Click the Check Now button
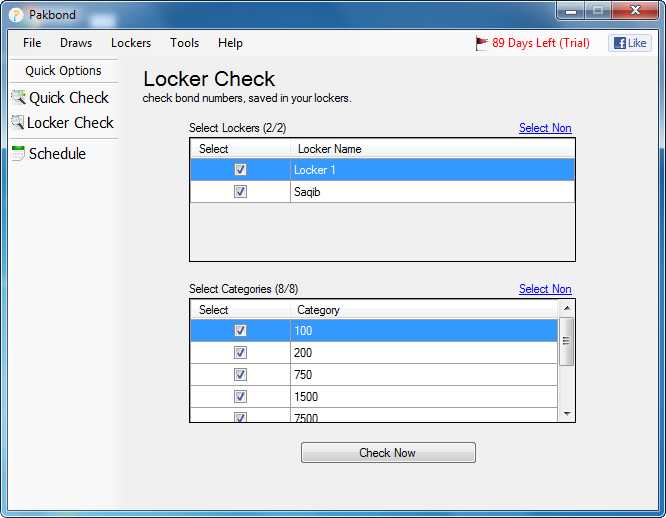This screenshot has height=518, width=666. tap(388, 453)
